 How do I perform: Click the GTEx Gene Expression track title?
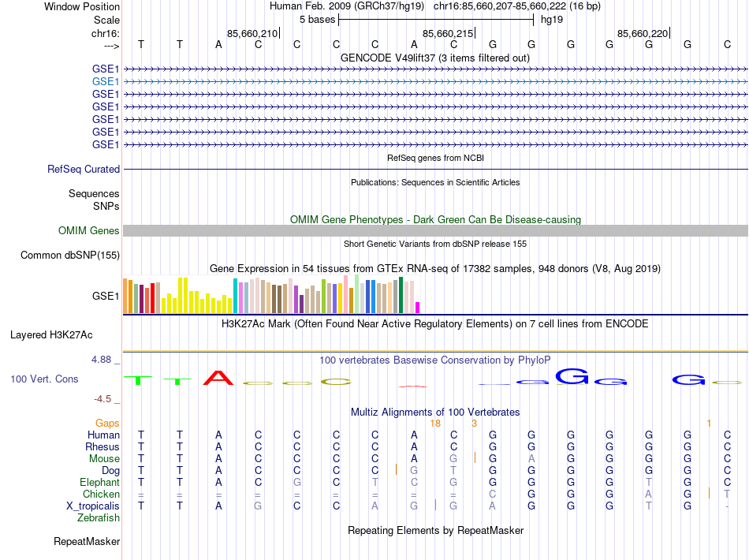click(435, 268)
